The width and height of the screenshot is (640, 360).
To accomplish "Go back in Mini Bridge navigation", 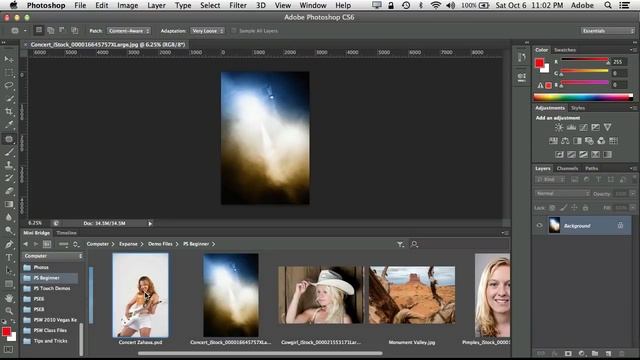I will point(26,244).
